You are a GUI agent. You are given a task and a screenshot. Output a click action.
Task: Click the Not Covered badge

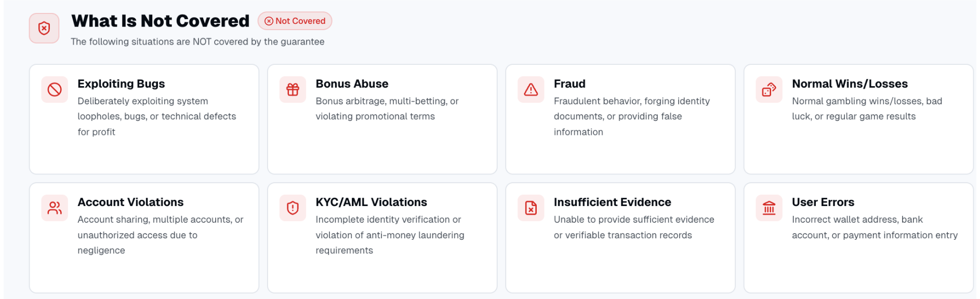click(x=294, y=21)
